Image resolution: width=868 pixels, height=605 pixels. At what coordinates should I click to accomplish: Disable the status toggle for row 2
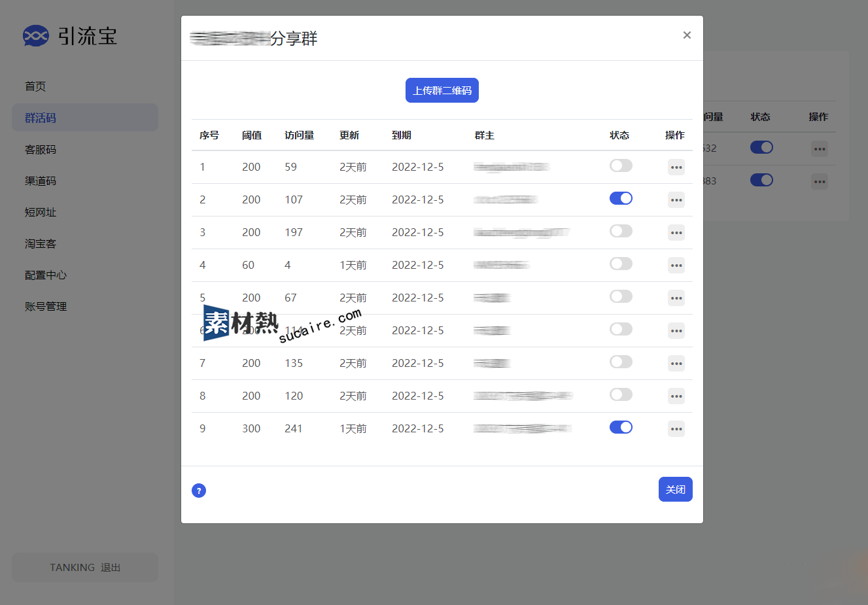(621, 198)
